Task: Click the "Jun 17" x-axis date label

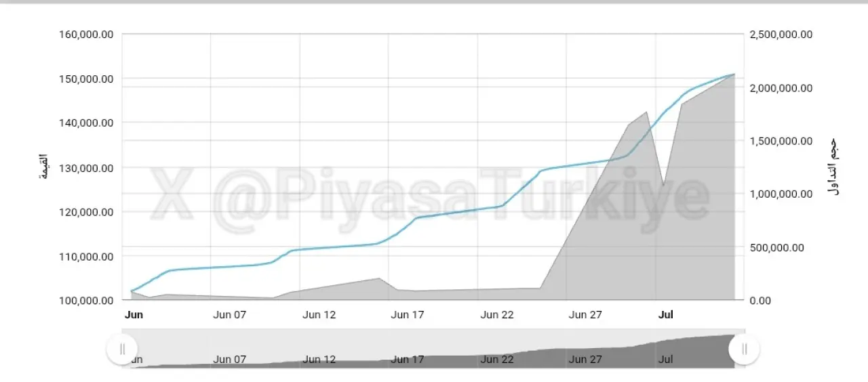Action: tap(408, 314)
